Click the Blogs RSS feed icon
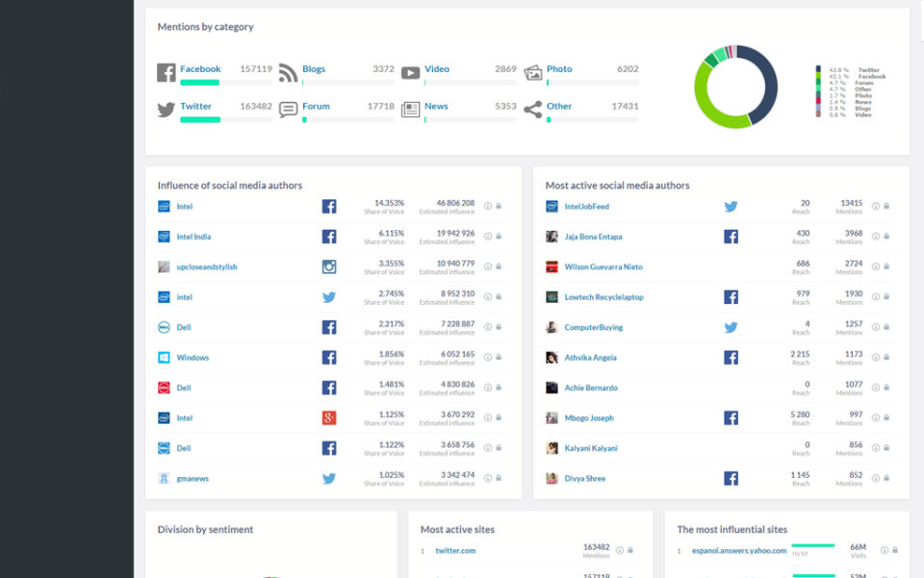The image size is (924, 578). pos(288,72)
